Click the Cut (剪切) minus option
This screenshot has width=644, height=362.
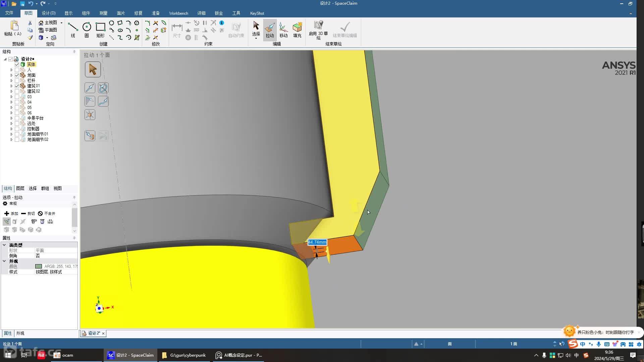[28, 213]
